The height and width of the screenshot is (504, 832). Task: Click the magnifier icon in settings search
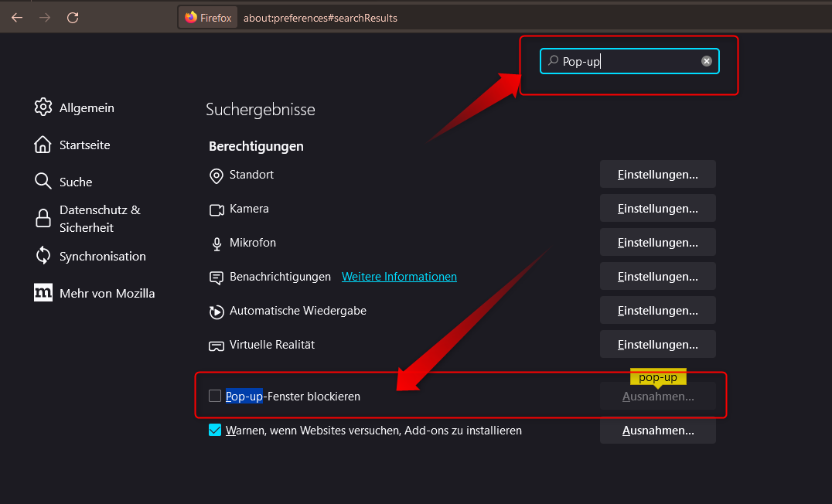[x=553, y=60]
